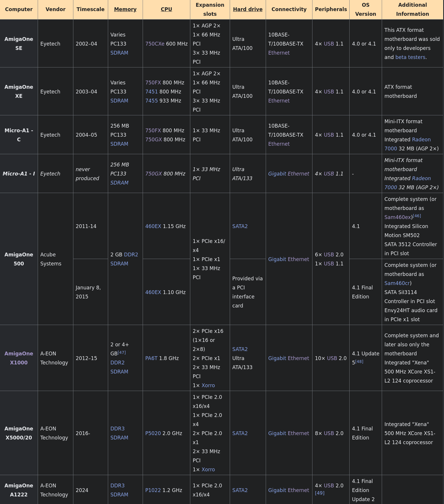This screenshot has height=504, width=444.
Task: Click the P5020 processor link
Action: (x=153, y=433)
